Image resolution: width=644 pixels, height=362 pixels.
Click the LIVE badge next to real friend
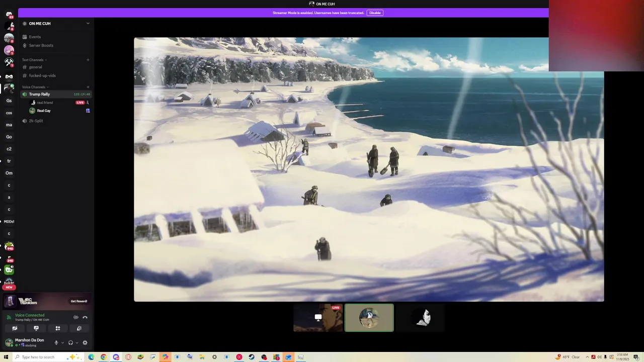(79, 103)
